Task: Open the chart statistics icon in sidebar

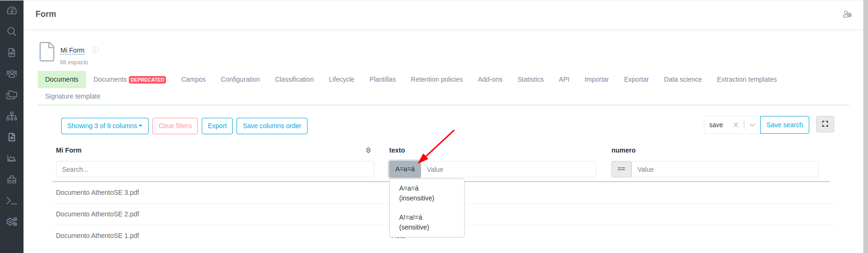Action: [12, 158]
